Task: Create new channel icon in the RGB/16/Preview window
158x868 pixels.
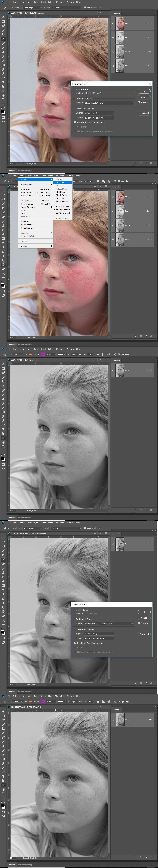Action: point(146,162)
